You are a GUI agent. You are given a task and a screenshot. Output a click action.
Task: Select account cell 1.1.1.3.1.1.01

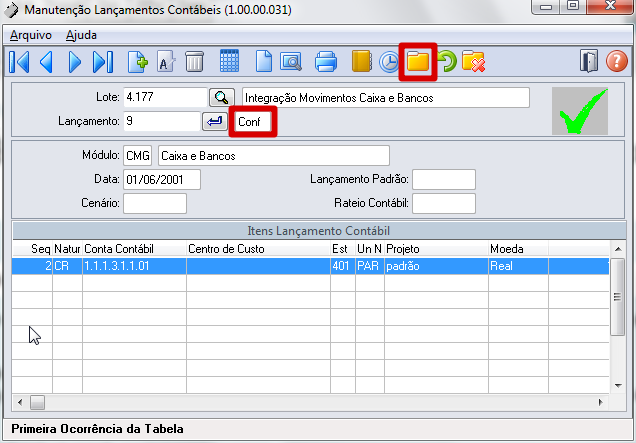134,266
